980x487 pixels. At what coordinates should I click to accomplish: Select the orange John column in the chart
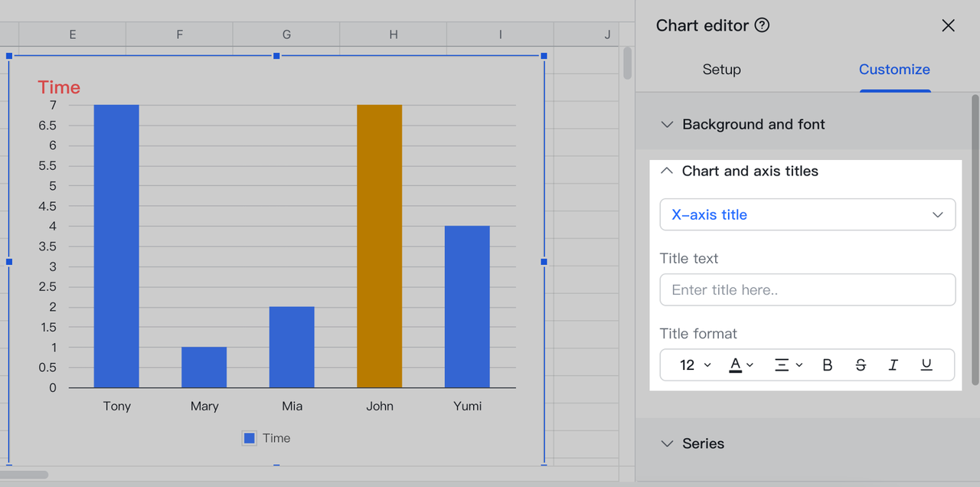tap(379, 245)
